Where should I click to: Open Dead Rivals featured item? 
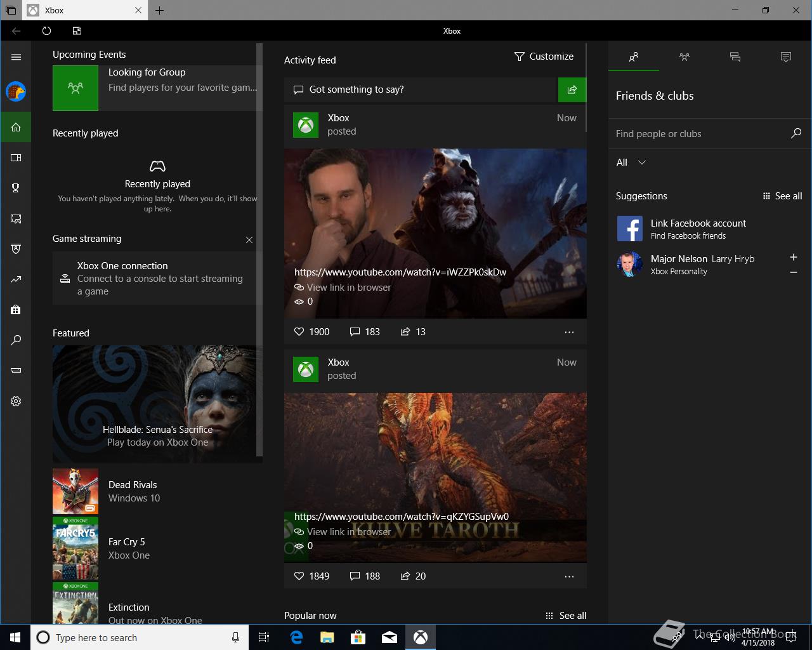pos(155,491)
